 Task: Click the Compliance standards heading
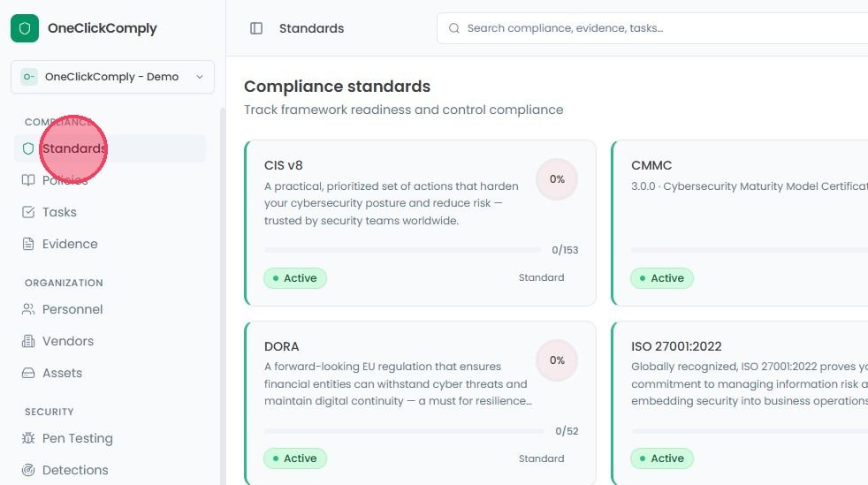click(337, 87)
